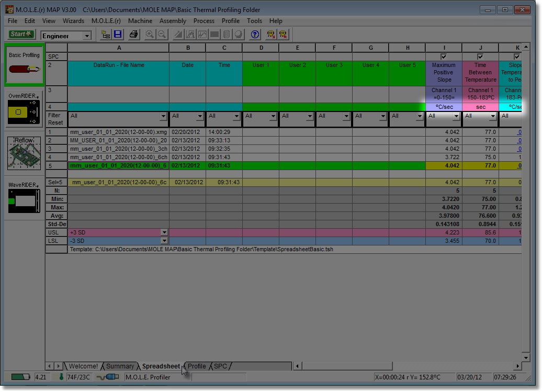The height and width of the screenshot is (392, 542).
Task: Click the data list toolbar icon
Action: pos(227,35)
